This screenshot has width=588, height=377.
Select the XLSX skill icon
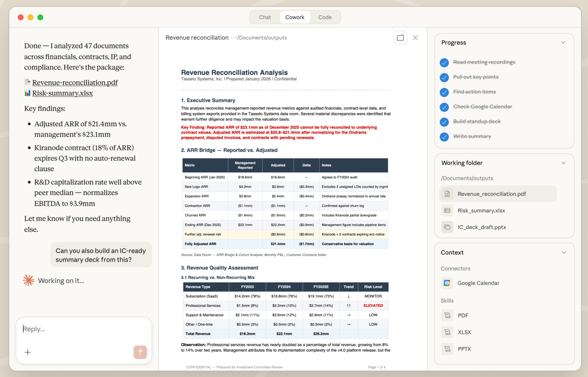click(447, 332)
